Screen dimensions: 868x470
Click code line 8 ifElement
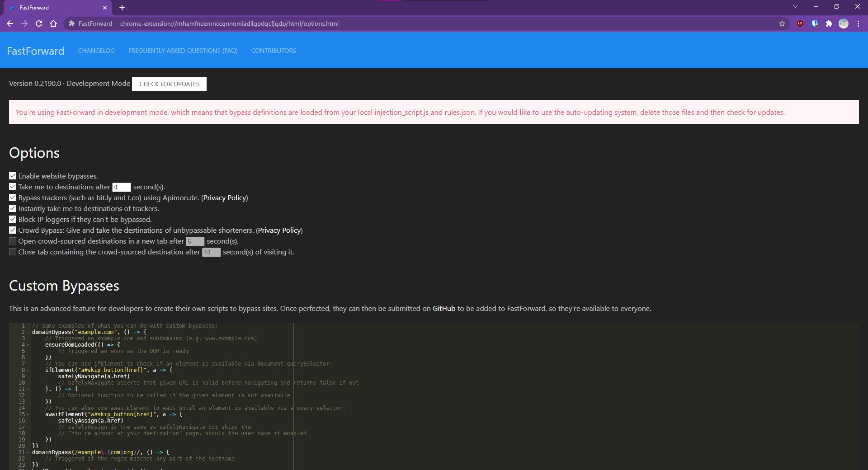tap(108, 370)
